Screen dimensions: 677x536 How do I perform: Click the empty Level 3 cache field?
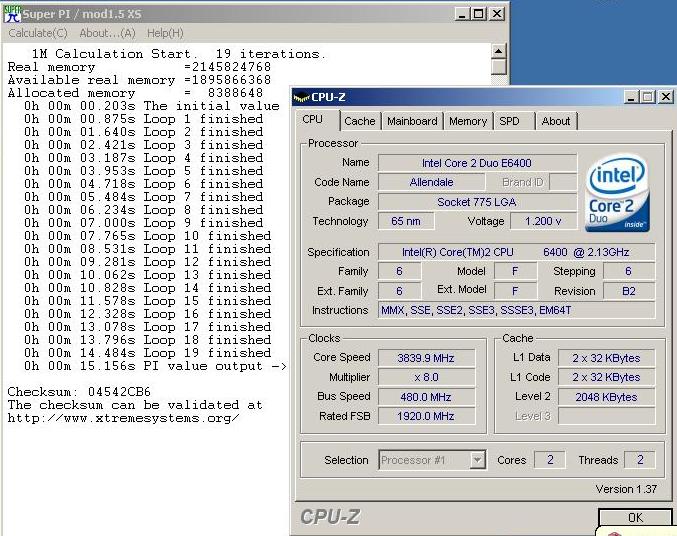coord(606,416)
